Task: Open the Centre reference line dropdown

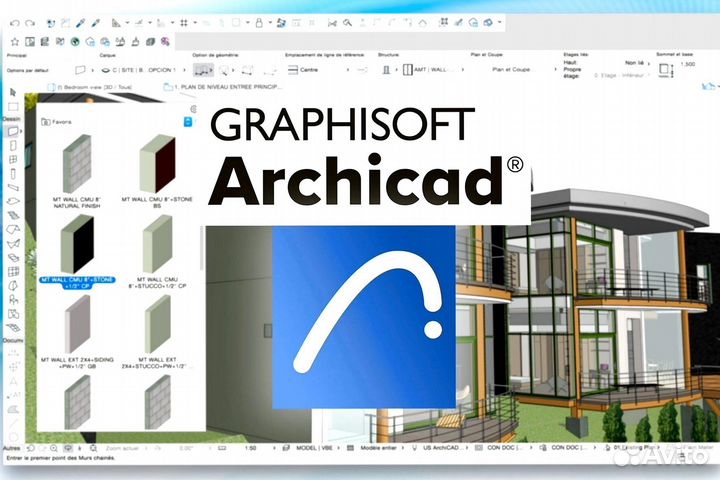Action: [318, 70]
